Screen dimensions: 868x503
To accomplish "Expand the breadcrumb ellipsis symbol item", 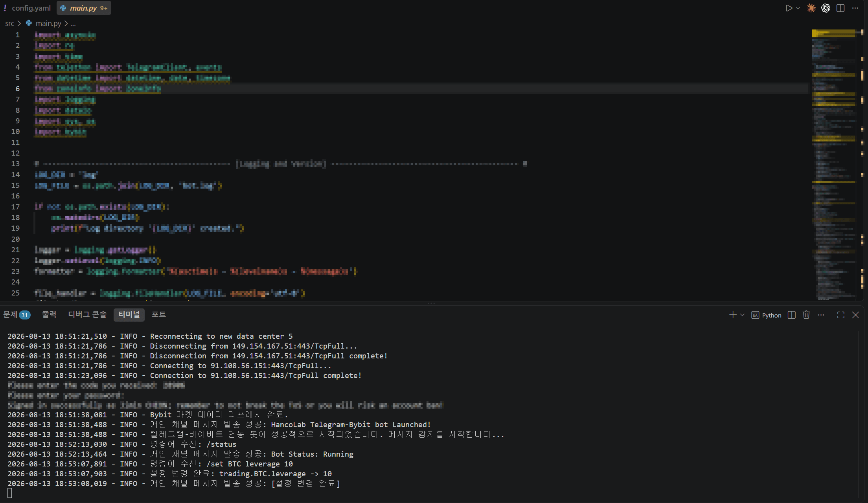I will pos(73,24).
